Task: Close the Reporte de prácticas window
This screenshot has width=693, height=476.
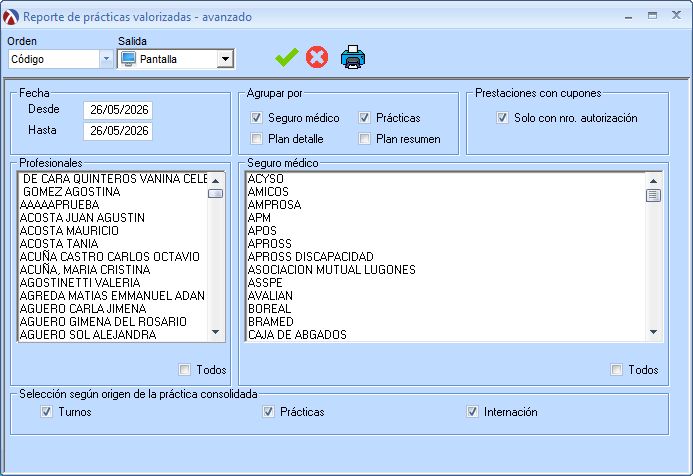Action: (676, 15)
